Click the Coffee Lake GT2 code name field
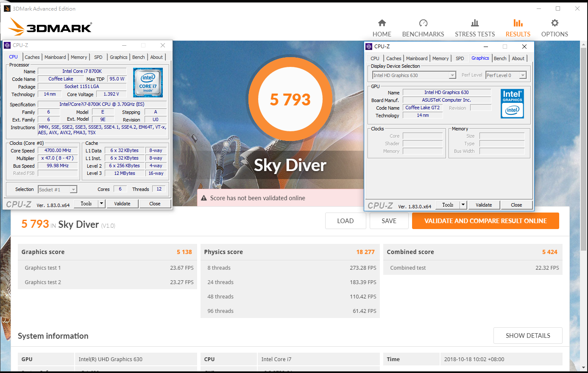 (422, 108)
